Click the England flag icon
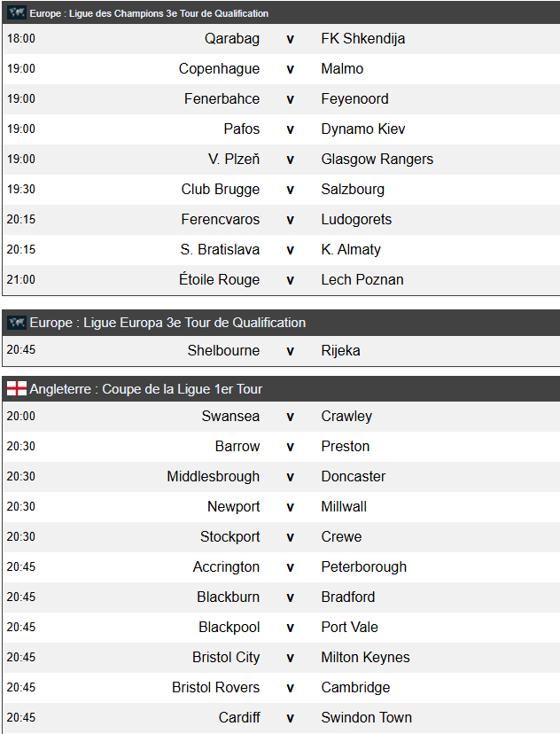This screenshot has height=734, width=560. [x=16, y=389]
